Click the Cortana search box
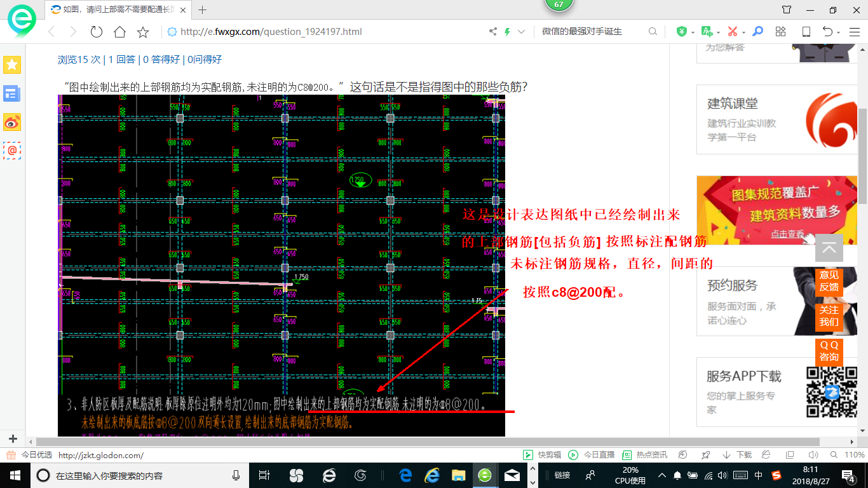The height and width of the screenshot is (488, 868). pos(140,475)
